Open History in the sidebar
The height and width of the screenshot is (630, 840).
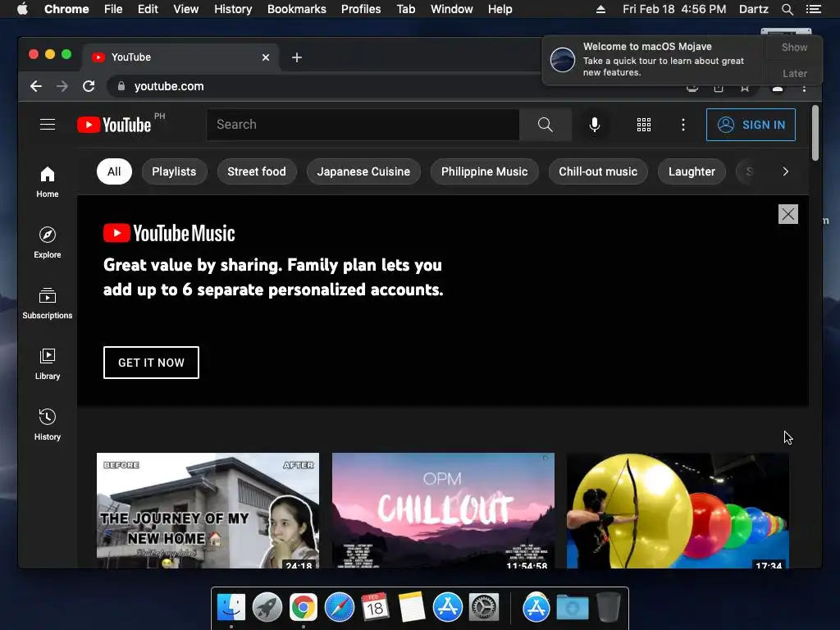[x=47, y=425]
